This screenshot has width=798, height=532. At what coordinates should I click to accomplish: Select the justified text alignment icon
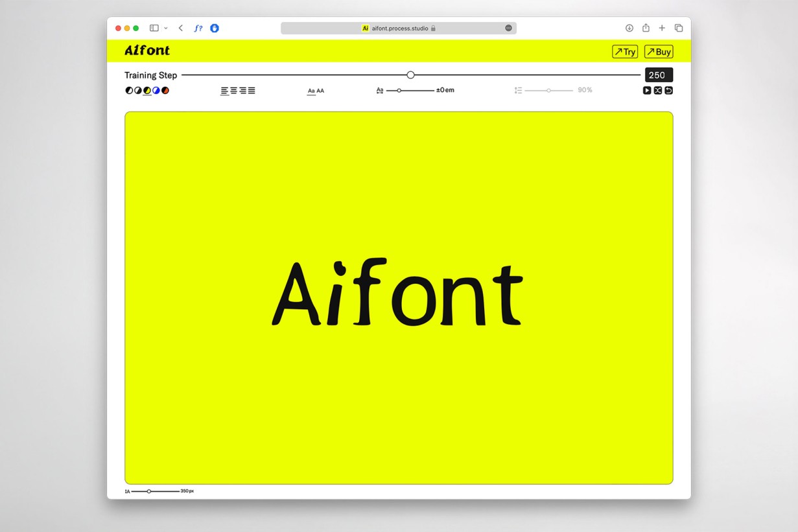tap(252, 90)
